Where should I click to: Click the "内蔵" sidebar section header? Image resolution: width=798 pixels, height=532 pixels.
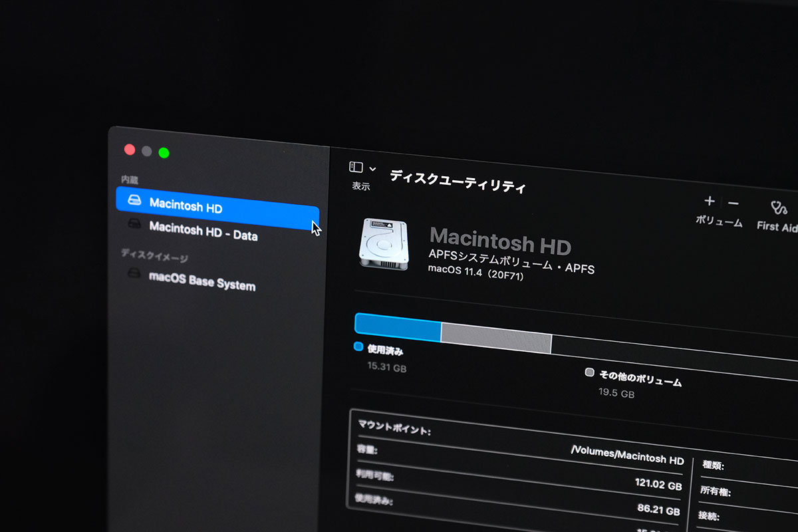click(x=130, y=180)
